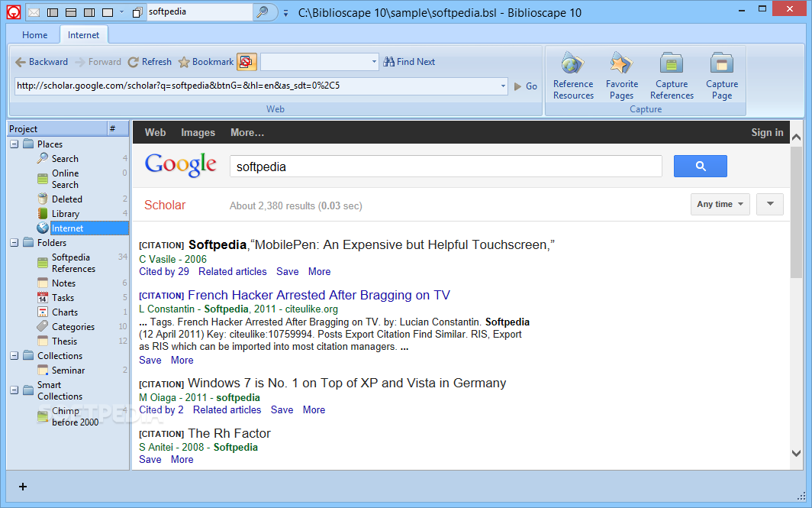Screen dimensions: 812x508
Task: Click the envelope mail icon in title bar
Action: [x=34, y=12]
